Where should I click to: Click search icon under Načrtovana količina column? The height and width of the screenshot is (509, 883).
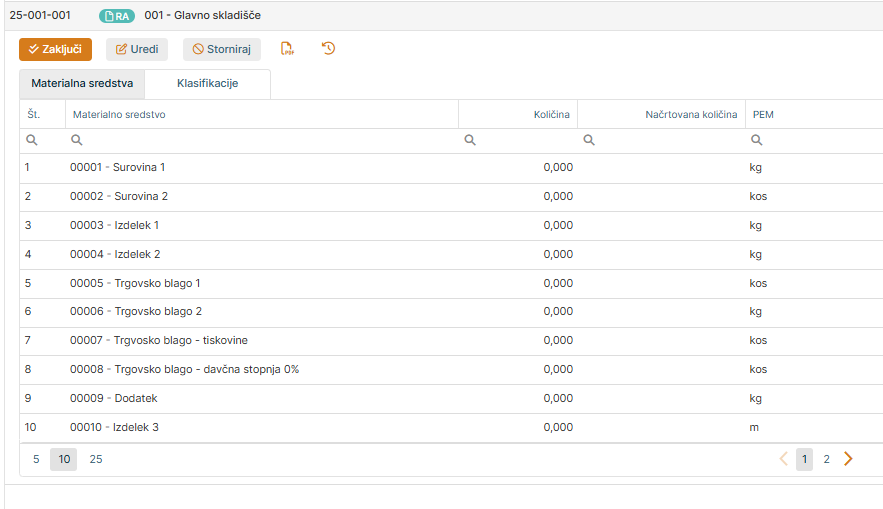coord(589,141)
